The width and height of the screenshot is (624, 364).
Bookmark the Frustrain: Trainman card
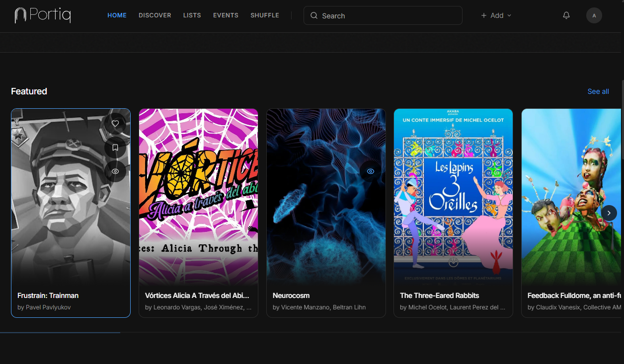coord(115,147)
